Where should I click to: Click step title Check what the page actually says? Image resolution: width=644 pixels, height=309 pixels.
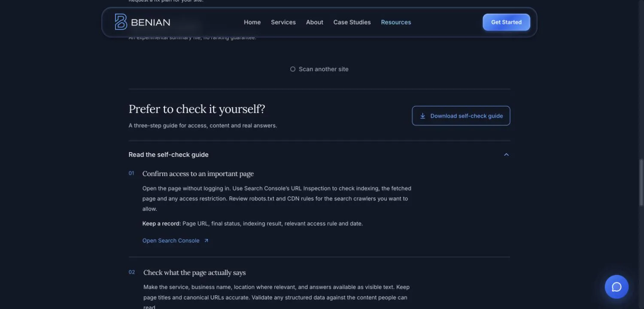coord(194,272)
